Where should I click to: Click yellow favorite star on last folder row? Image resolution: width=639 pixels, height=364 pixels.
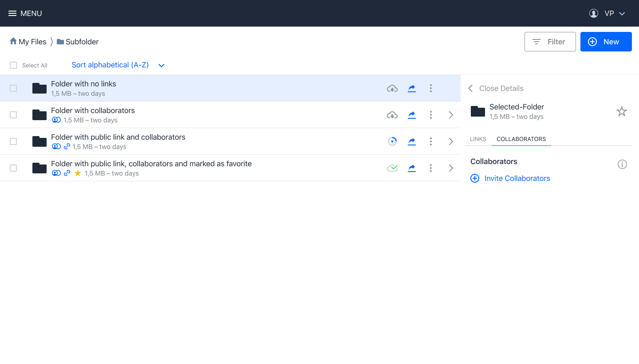[78, 173]
